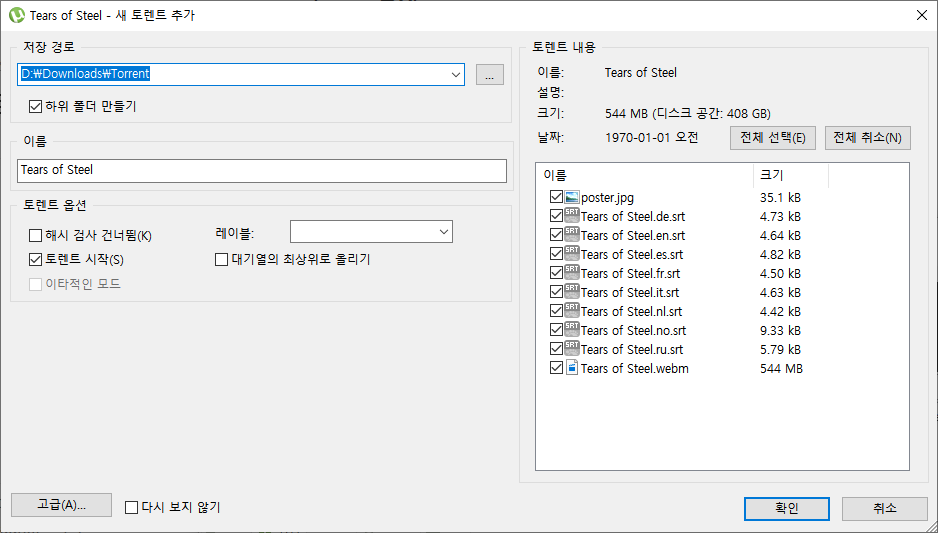The height and width of the screenshot is (533, 938).
Task: Click the 전체 취소(N) button
Action: pyautogui.click(x=867, y=138)
